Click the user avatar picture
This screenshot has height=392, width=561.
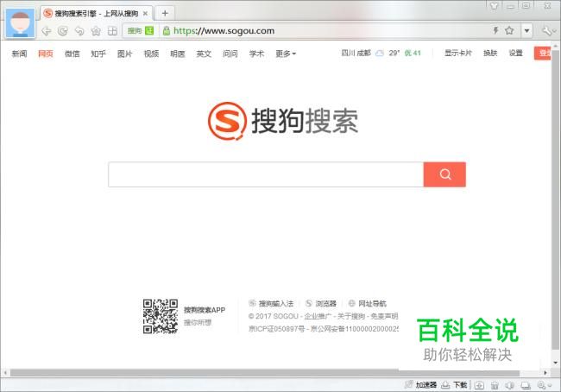(21, 23)
